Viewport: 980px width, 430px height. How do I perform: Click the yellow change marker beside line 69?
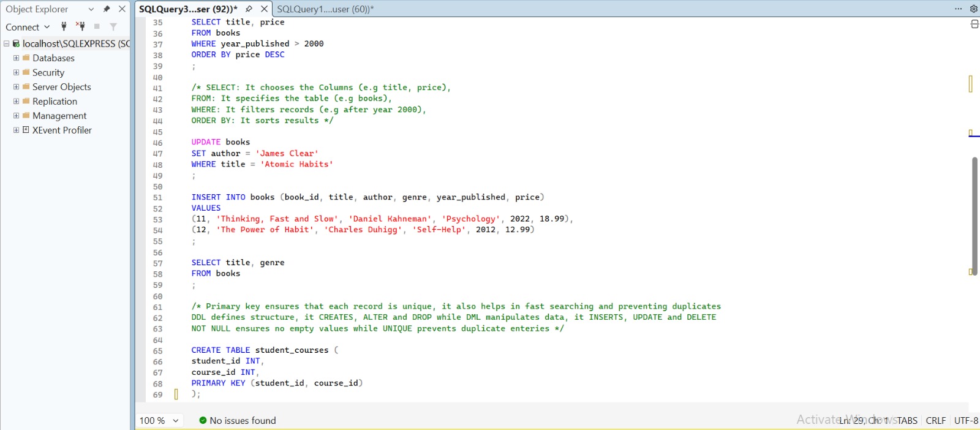(176, 394)
